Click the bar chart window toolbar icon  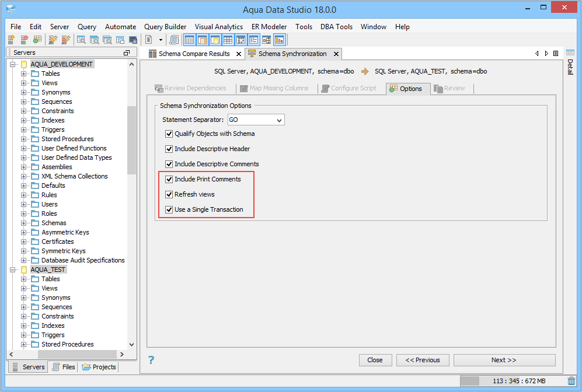(x=279, y=39)
